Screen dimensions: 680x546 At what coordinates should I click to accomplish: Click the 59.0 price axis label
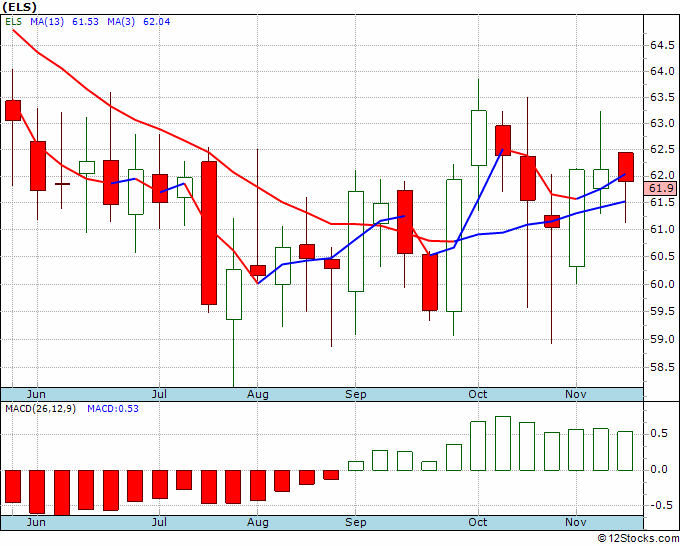662,339
